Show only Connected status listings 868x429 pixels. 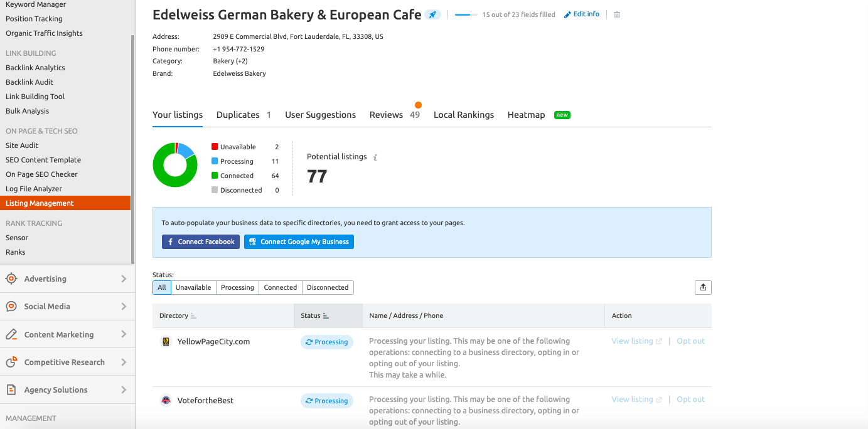click(x=280, y=287)
